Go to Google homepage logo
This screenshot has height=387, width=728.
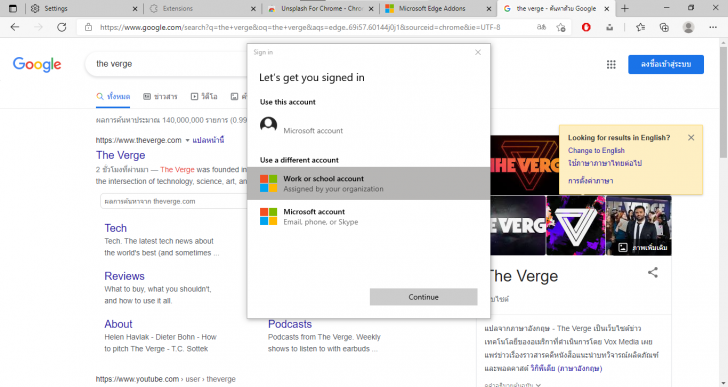(37, 64)
